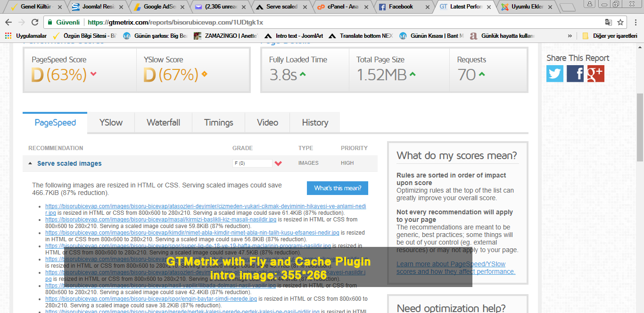The image size is (644, 313).
Task: Share the report on Twitter
Action: point(554,73)
